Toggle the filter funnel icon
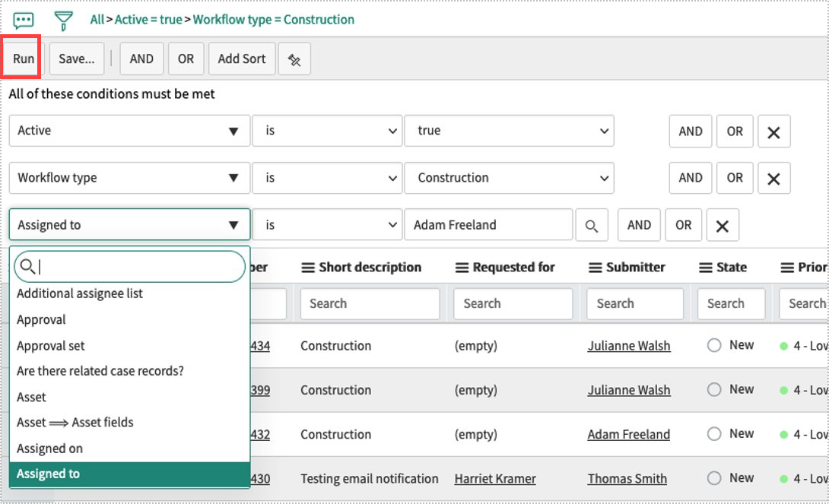 [x=63, y=21]
